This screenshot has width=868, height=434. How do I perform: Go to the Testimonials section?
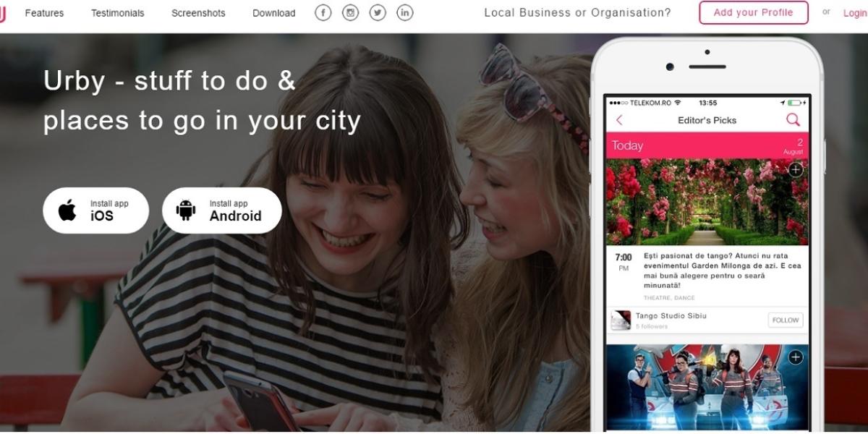tap(117, 13)
